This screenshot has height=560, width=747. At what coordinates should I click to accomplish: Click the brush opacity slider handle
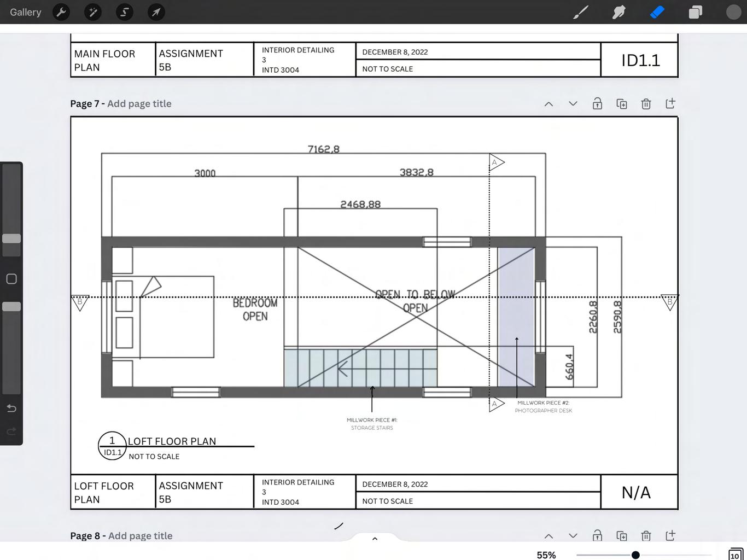tap(11, 307)
